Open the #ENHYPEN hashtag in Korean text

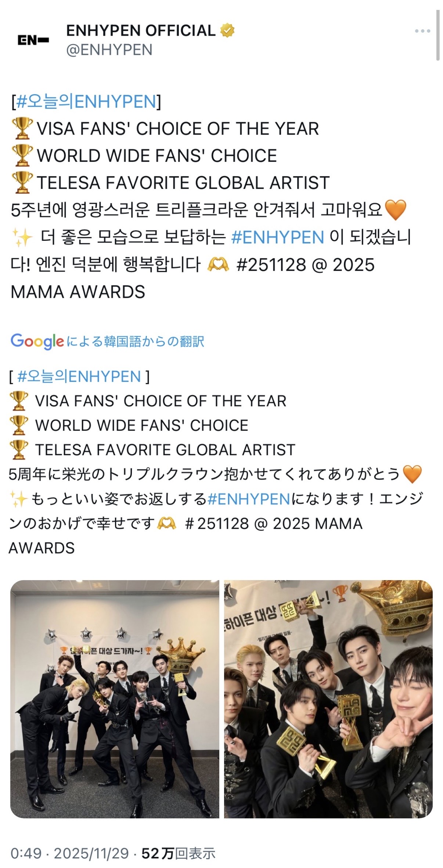point(278,237)
